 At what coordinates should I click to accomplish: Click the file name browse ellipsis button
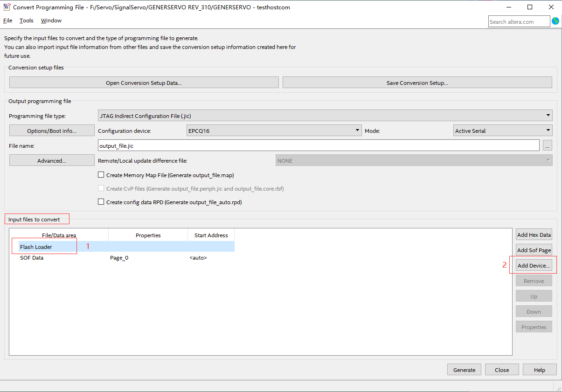(x=548, y=145)
